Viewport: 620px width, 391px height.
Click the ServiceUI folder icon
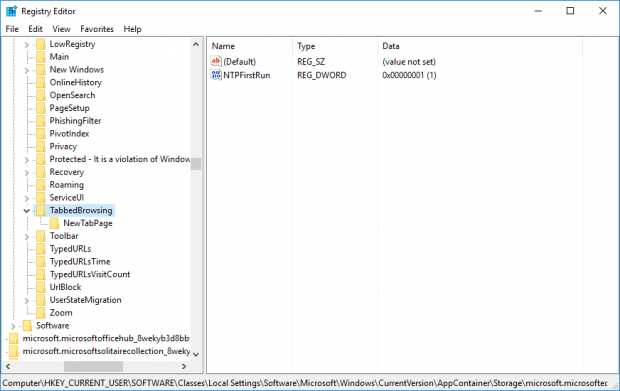tap(41, 198)
